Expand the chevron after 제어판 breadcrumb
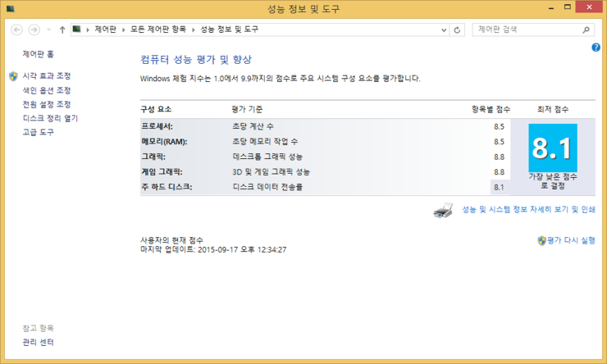Screen dimensions: 607x364 tap(124, 30)
